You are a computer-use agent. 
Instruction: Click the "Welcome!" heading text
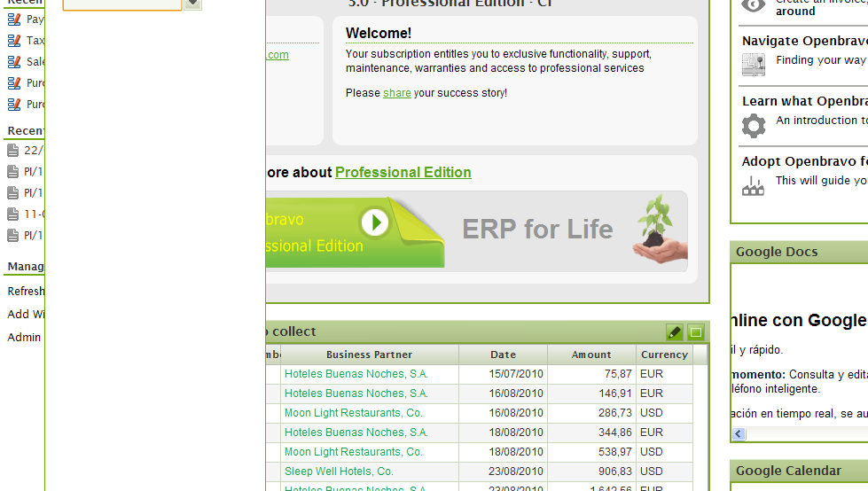click(x=379, y=33)
